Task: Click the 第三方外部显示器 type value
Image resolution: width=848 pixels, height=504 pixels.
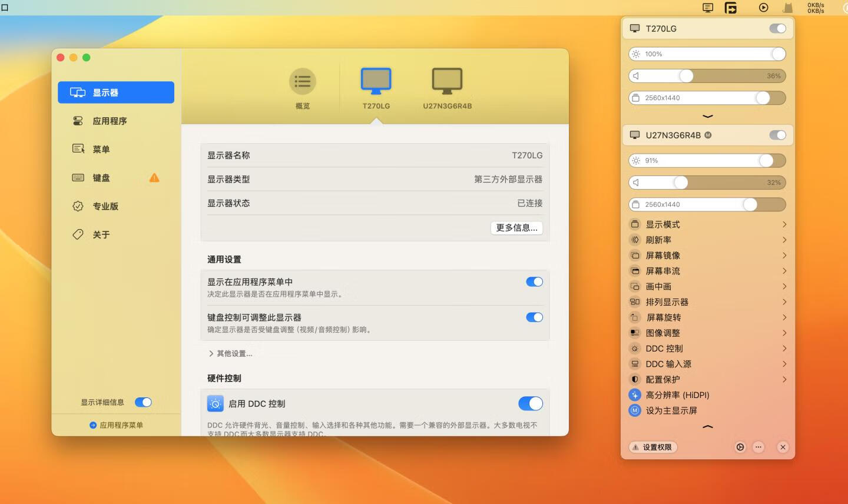Action: pyautogui.click(x=508, y=179)
